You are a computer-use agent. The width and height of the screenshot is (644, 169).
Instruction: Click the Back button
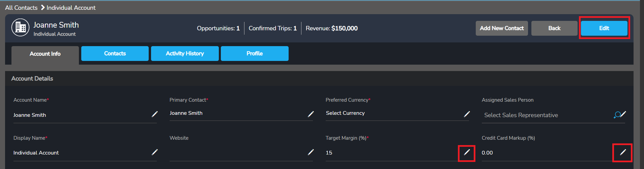554,28
